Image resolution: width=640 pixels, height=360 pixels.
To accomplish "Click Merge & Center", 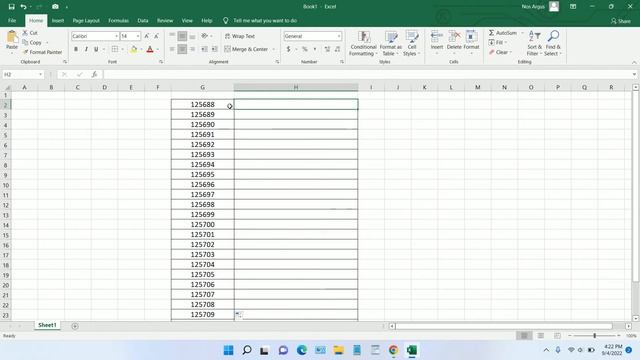I will coord(246,49).
